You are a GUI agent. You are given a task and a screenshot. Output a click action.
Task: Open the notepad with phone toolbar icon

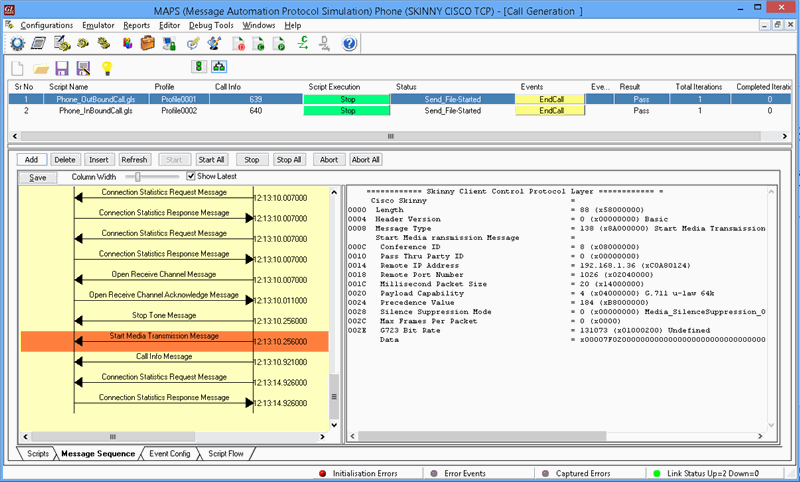click(x=62, y=43)
